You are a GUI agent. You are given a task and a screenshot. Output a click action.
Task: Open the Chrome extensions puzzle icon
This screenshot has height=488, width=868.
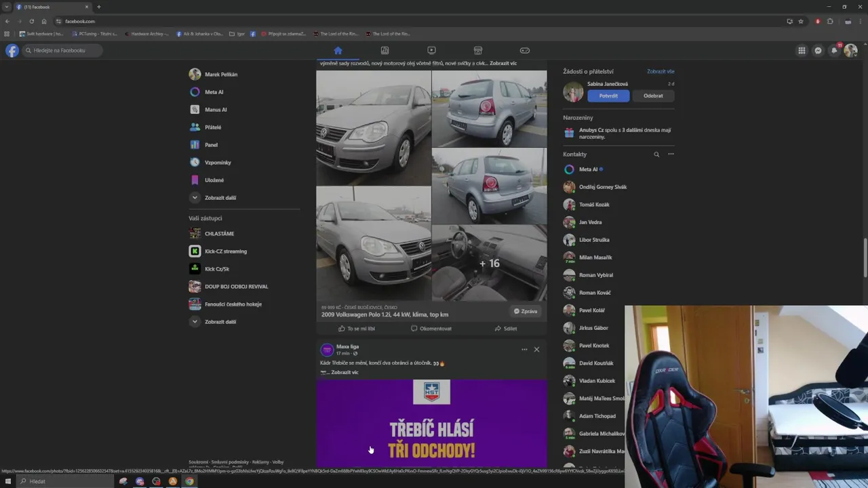(830, 21)
